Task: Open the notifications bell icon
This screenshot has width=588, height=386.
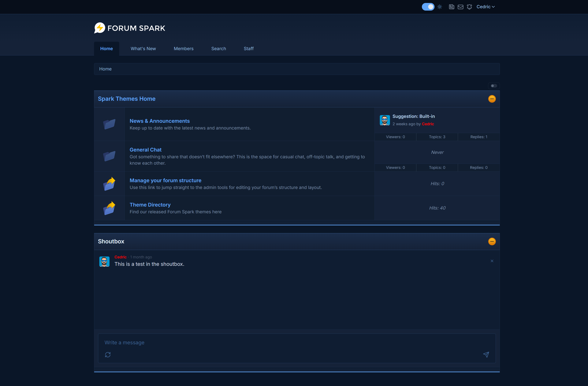Action: (x=469, y=7)
